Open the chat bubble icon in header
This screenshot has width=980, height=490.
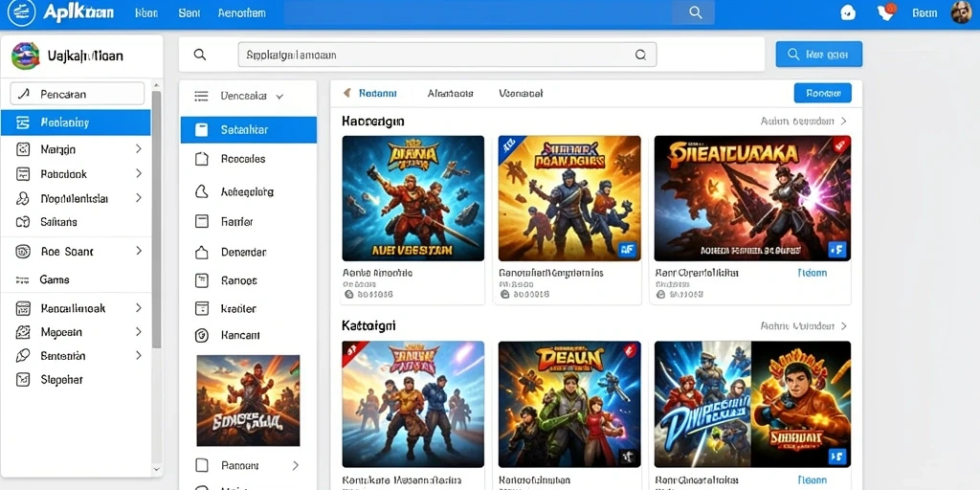[x=848, y=12]
